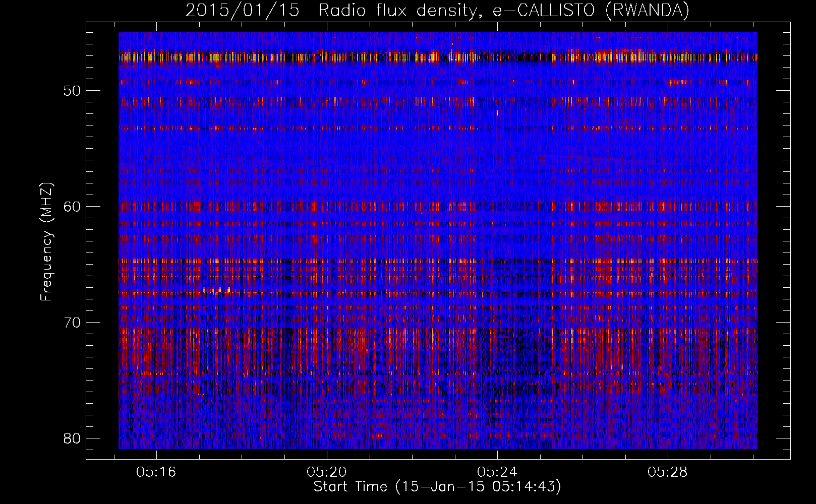Click the bright yellow burst near 67 MHz
Viewport: 816px width, 504px height.
point(217,290)
